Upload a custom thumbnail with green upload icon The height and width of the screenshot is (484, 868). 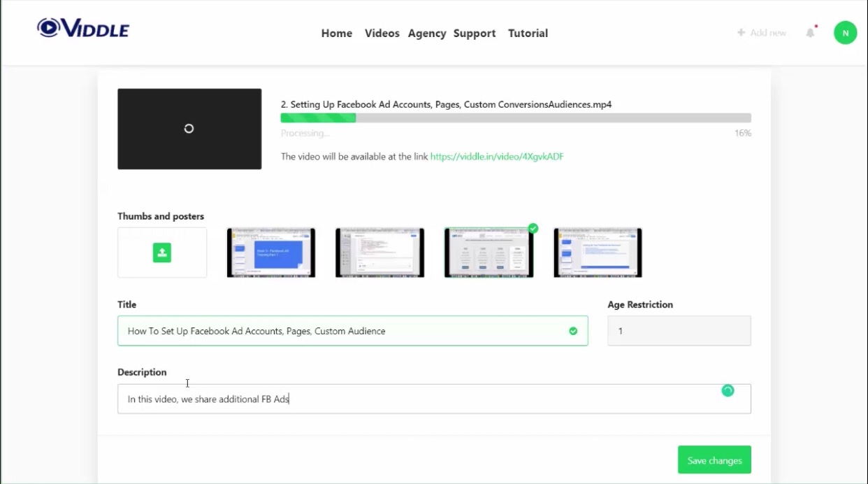click(x=162, y=252)
